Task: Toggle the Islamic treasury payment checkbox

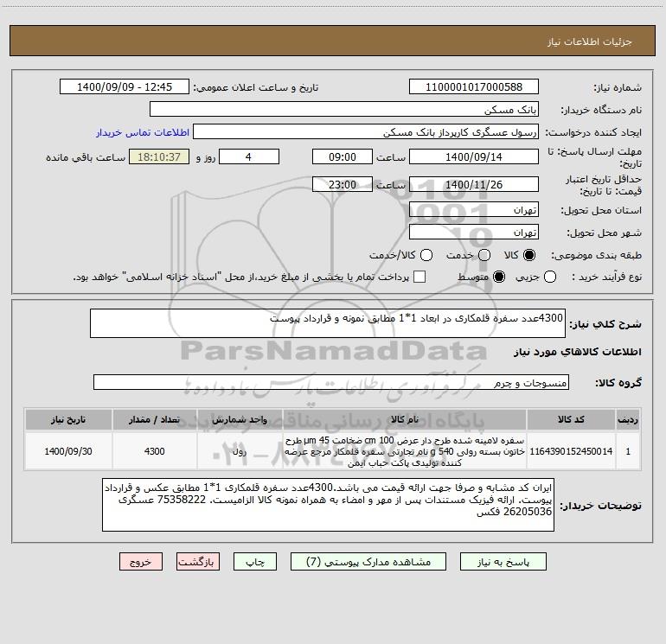Action: [x=419, y=277]
